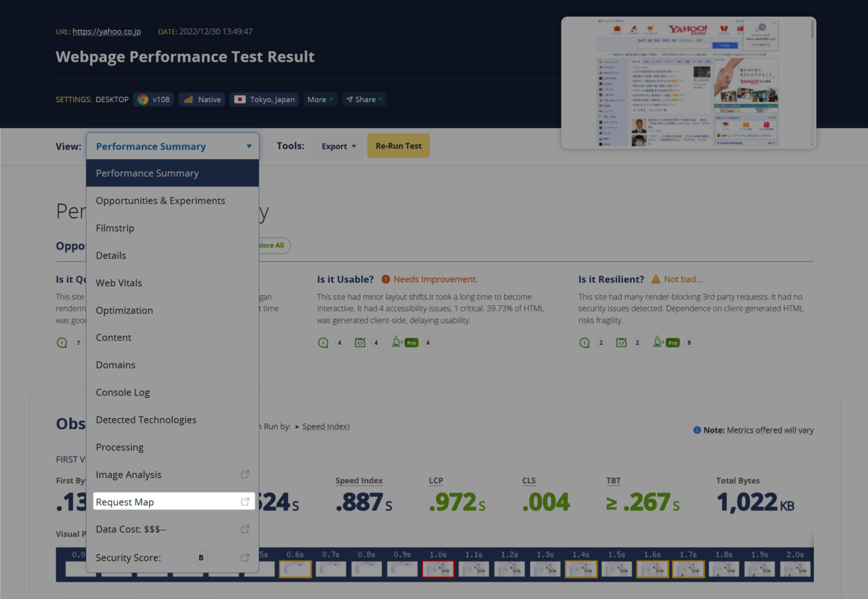Select the 1.4s filmstrip frame
Image resolution: width=868 pixels, height=599 pixels.
tap(581, 569)
